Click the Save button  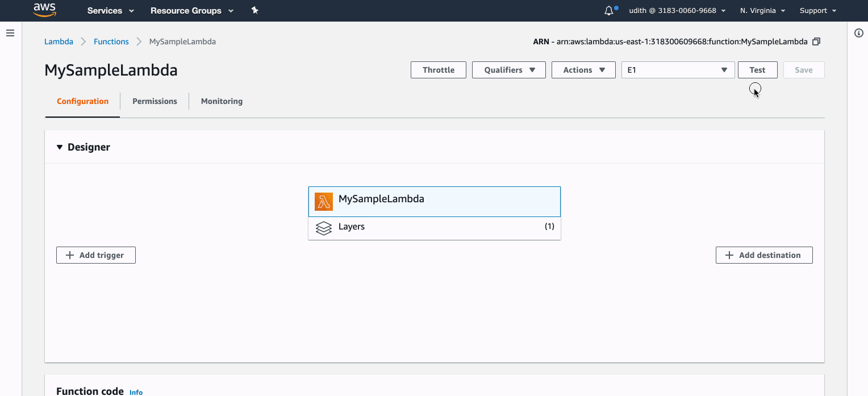pyautogui.click(x=804, y=70)
